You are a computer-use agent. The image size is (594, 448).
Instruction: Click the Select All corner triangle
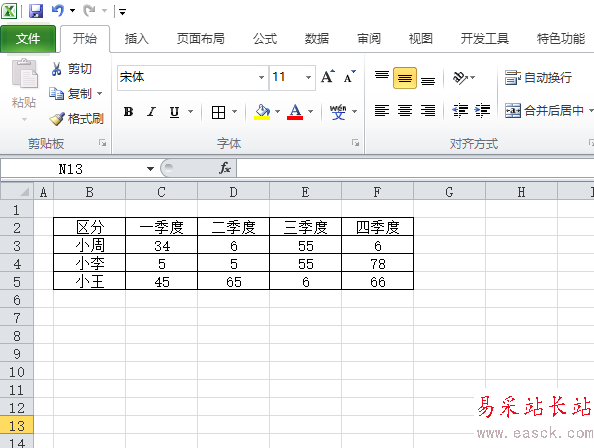[17, 191]
